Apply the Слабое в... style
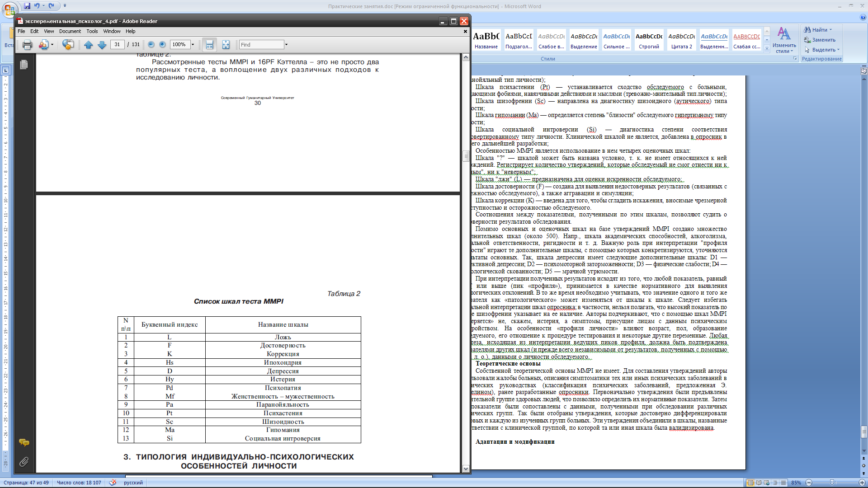The height and width of the screenshot is (488, 868). pos(551,41)
